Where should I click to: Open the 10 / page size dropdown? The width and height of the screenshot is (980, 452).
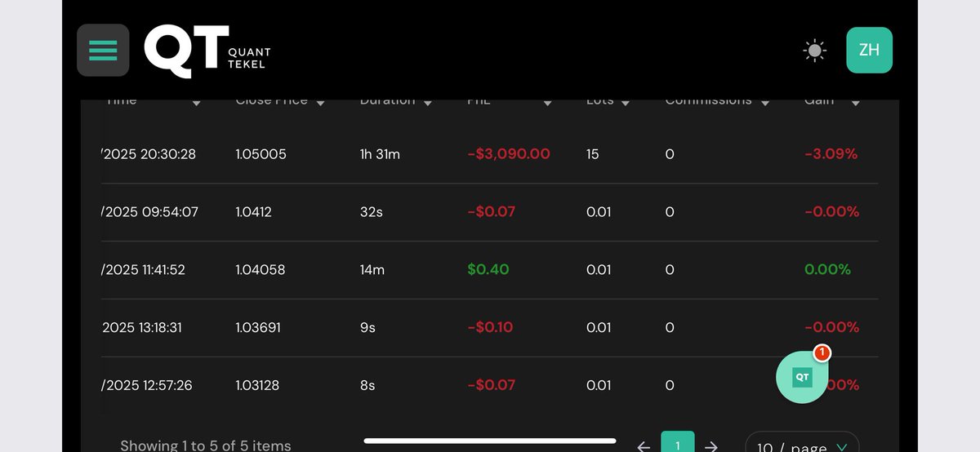tap(802, 442)
